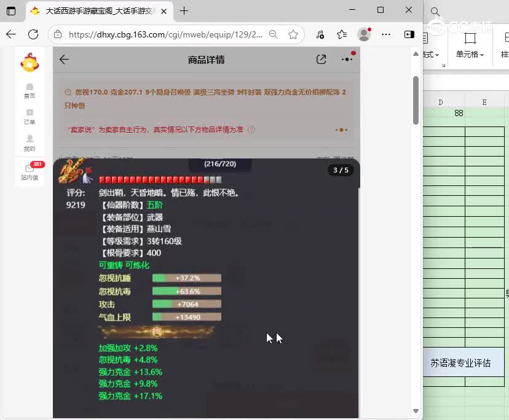This screenshot has width=509, height=420.
Task: Select the 苏语凝专业评估 cell
Action: pyautogui.click(x=464, y=363)
